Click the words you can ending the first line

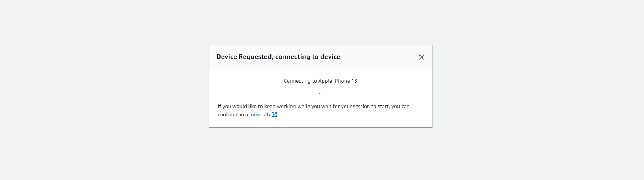400,107
